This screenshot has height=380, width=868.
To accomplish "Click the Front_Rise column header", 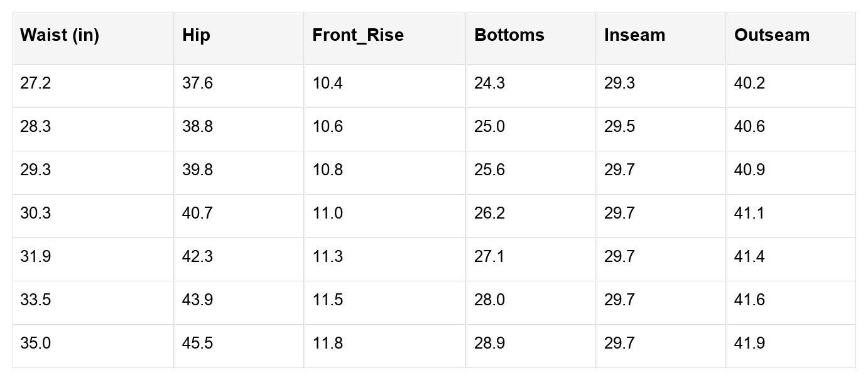I will click(358, 35).
